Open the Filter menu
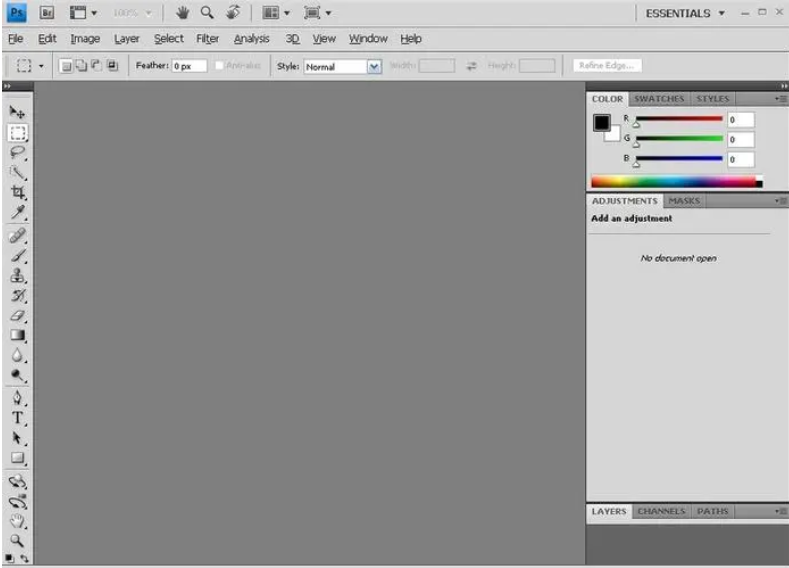The height and width of the screenshot is (568, 789). tap(207, 39)
